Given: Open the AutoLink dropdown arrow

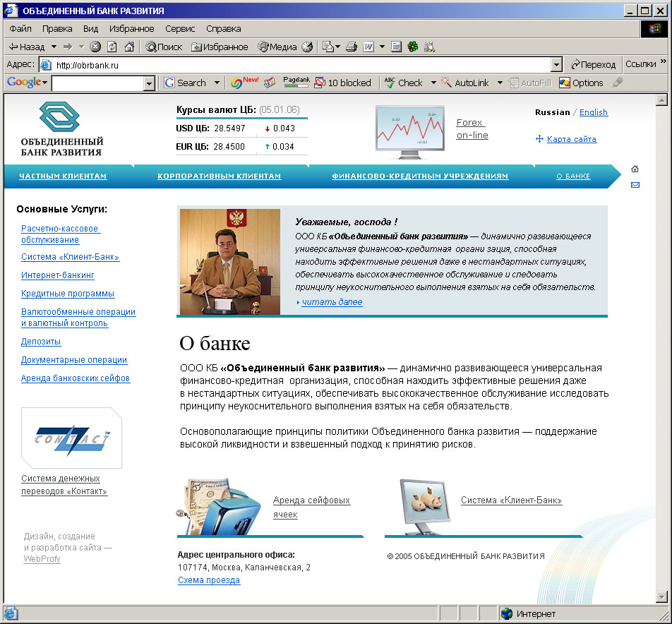Looking at the screenshot, I should point(500,83).
